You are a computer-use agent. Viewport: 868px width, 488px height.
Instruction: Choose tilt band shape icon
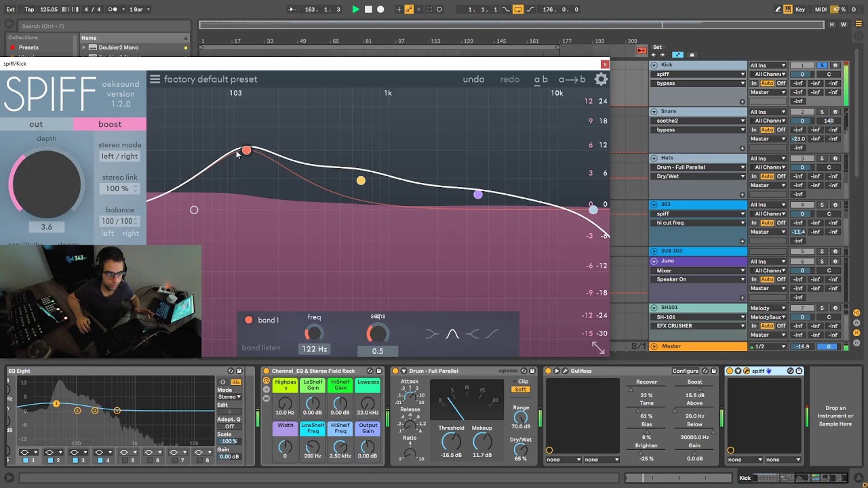click(x=491, y=333)
